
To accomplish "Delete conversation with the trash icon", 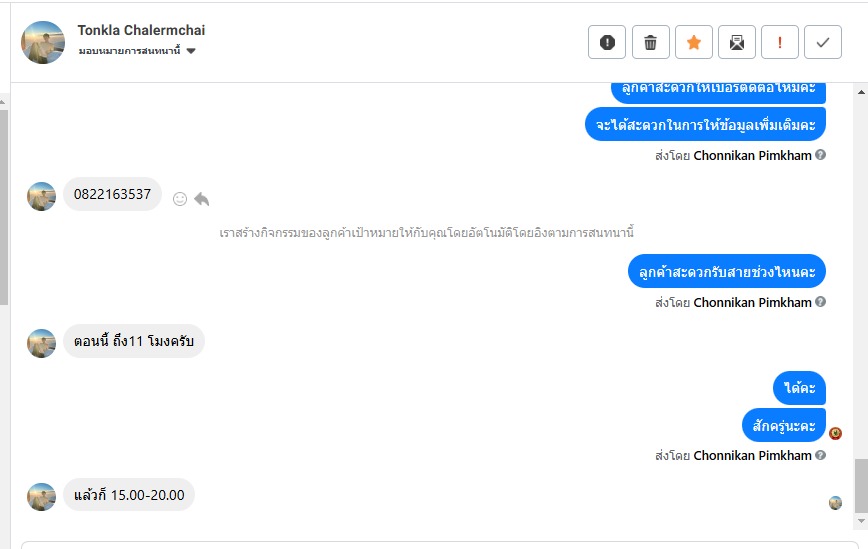I will [650, 42].
